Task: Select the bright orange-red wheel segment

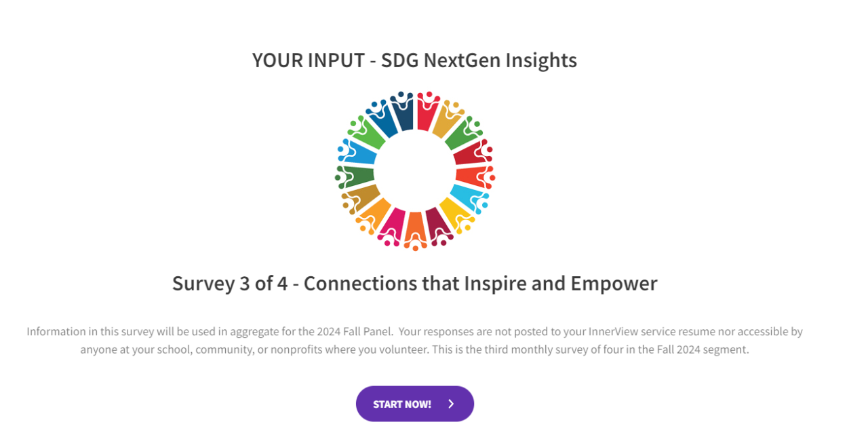Action: tap(471, 175)
